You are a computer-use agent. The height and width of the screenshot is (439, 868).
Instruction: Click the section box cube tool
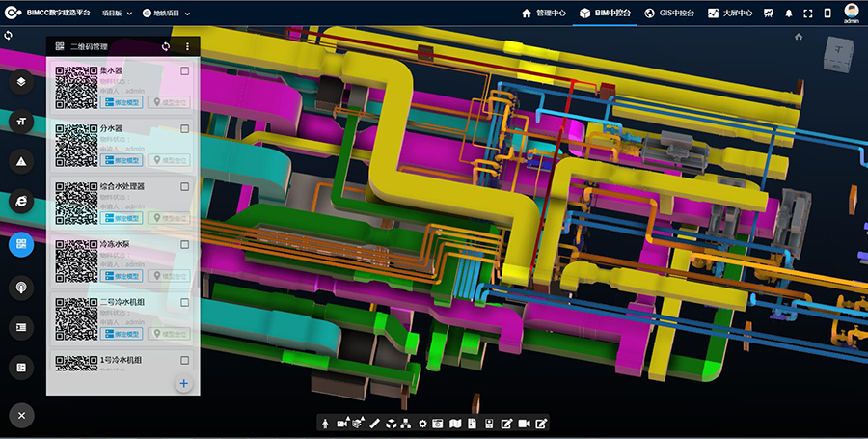[391, 424]
